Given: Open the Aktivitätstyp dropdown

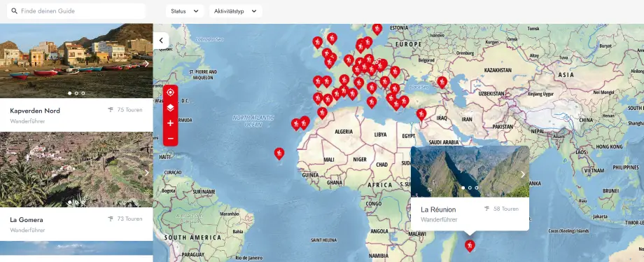Looking at the screenshot, I should coord(236,11).
